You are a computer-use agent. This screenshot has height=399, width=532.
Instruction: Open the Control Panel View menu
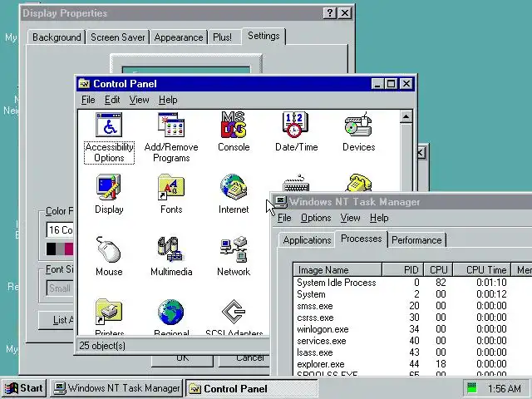point(139,100)
